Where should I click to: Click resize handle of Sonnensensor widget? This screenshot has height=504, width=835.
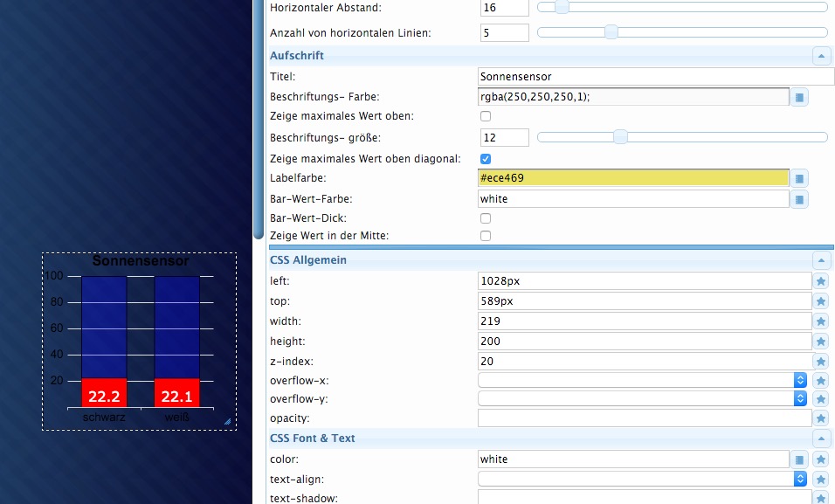click(227, 421)
